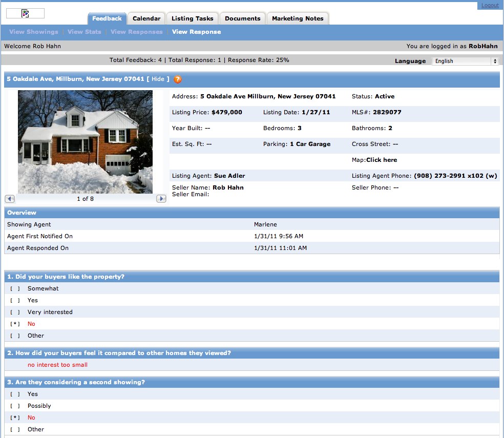Click the listing agent phone number
The width and height of the screenshot is (504, 438).
point(455,176)
